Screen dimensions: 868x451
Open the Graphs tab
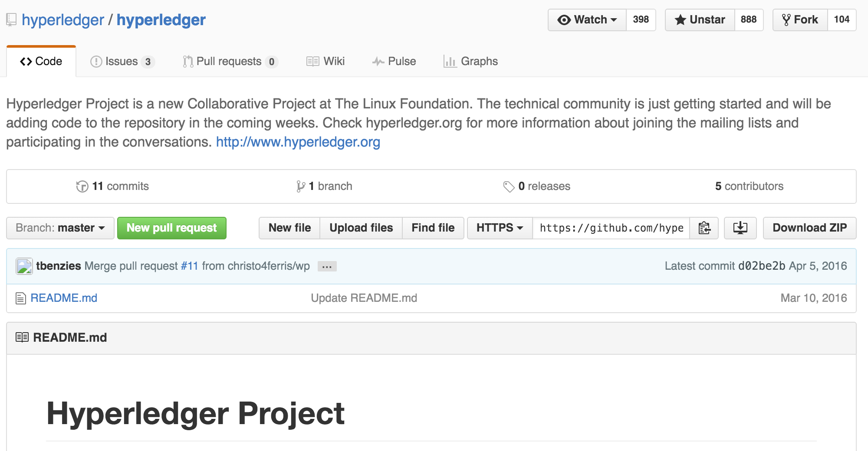click(471, 61)
